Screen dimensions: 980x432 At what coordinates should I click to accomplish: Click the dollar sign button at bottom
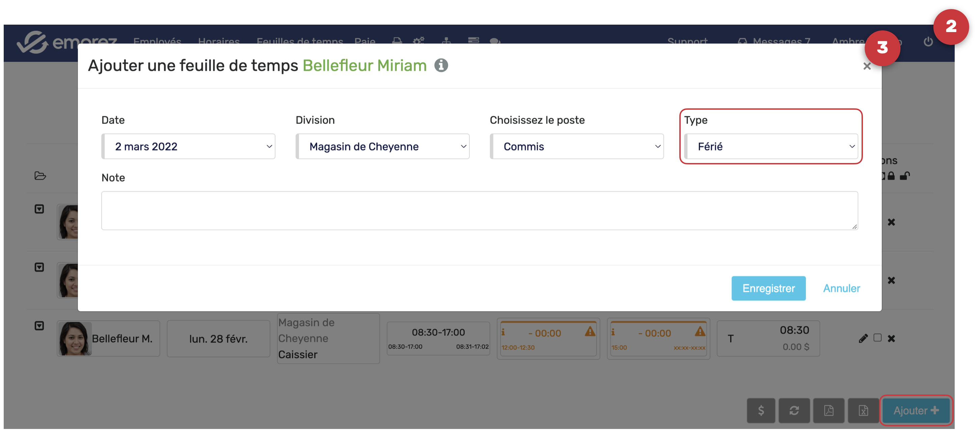tap(761, 410)
